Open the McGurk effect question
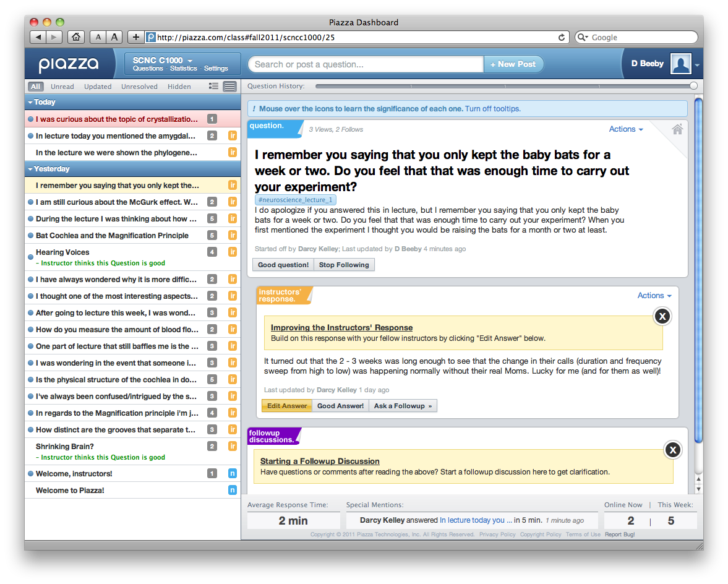This screenshot has height=584, width=728. coord(133,202)
